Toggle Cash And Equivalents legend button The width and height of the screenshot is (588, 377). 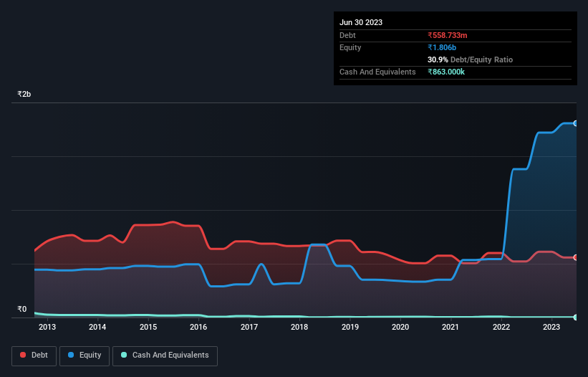coord(165,355)
